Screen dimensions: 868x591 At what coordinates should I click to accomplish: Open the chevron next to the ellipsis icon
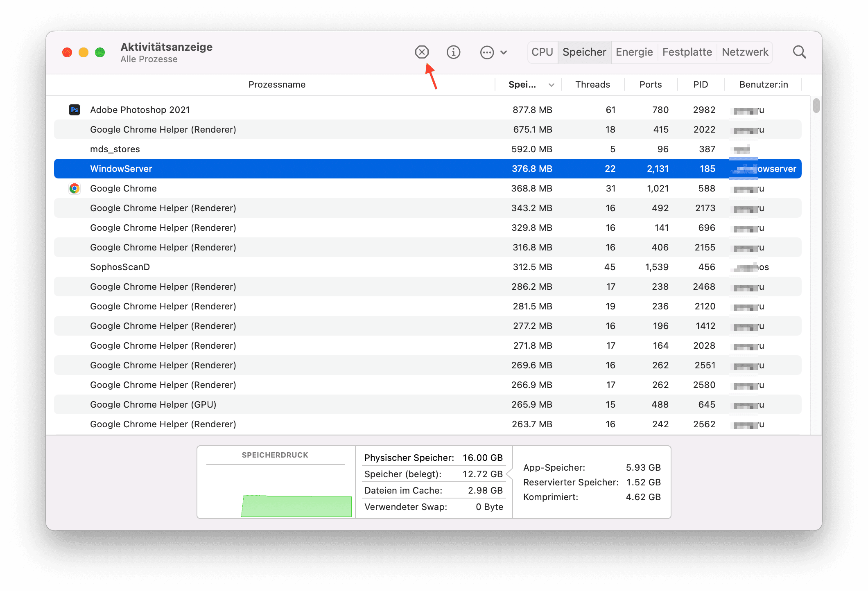pos(504,52)
